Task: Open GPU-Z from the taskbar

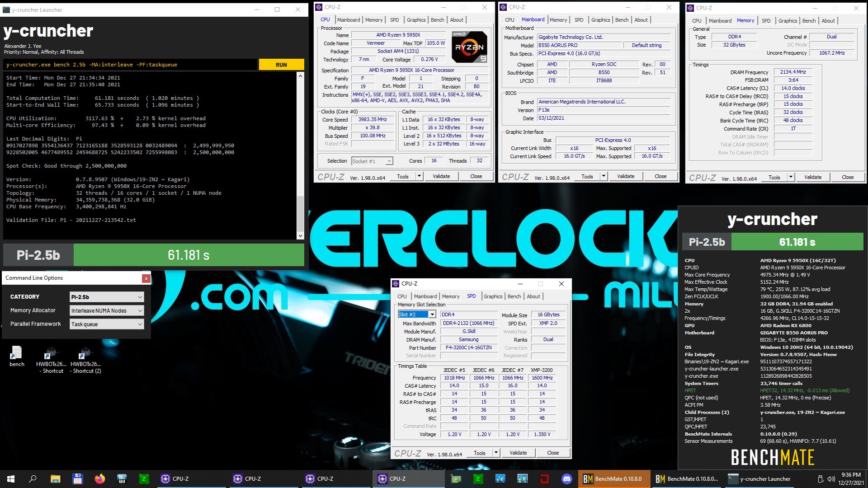Action: 457,479
